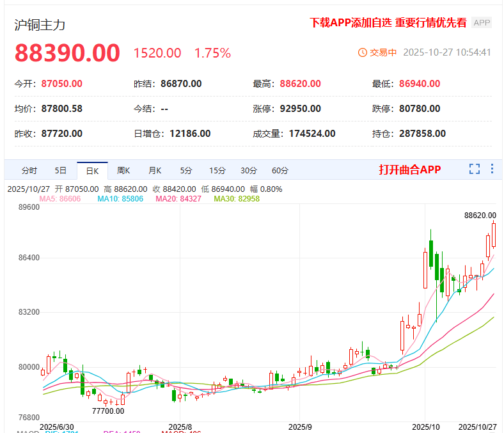
Task: Click the fullscreen chart icon
Action: point(474,169)
